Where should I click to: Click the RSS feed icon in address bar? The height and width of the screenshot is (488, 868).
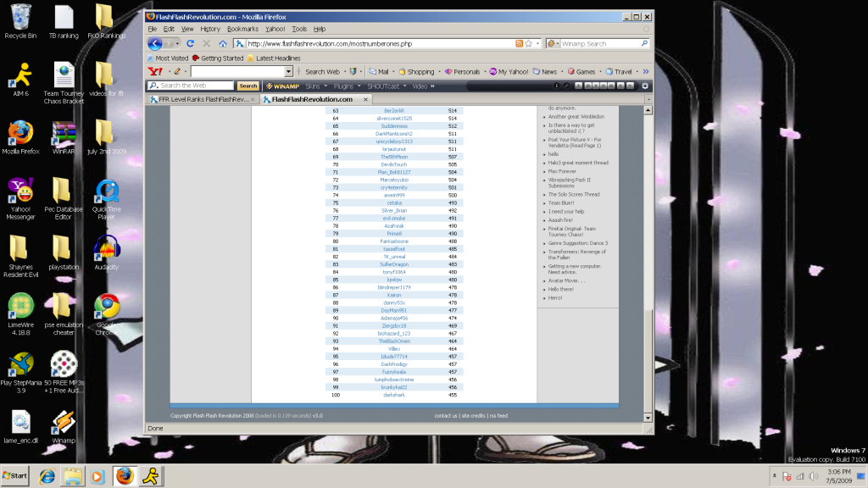pos(519,43)
